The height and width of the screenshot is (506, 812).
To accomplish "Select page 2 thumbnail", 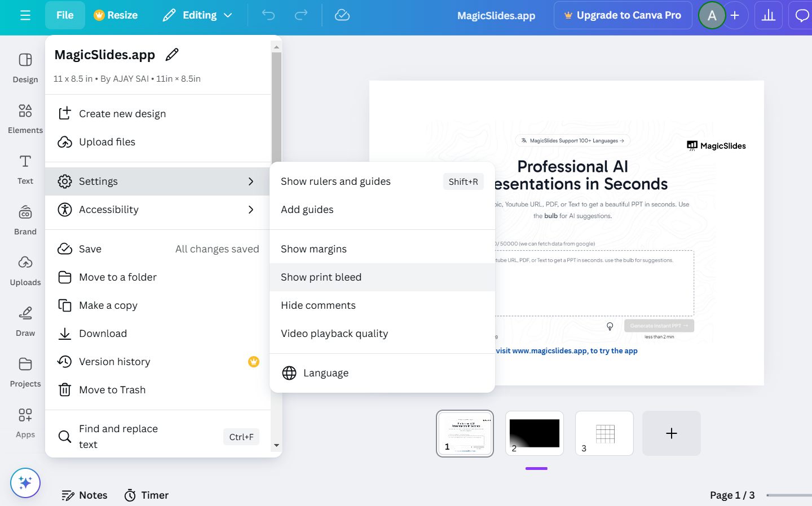I will (x=535, y=433).
